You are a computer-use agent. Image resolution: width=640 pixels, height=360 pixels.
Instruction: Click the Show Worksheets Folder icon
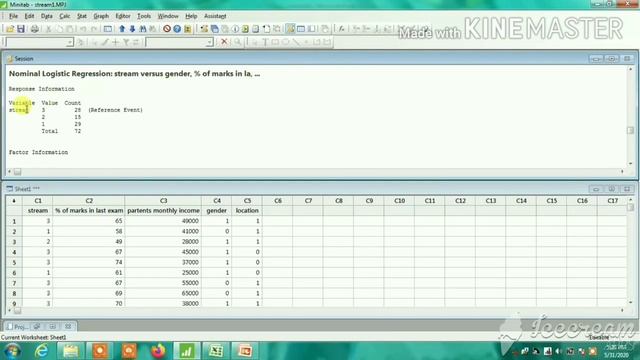click(x=214, y=29)
